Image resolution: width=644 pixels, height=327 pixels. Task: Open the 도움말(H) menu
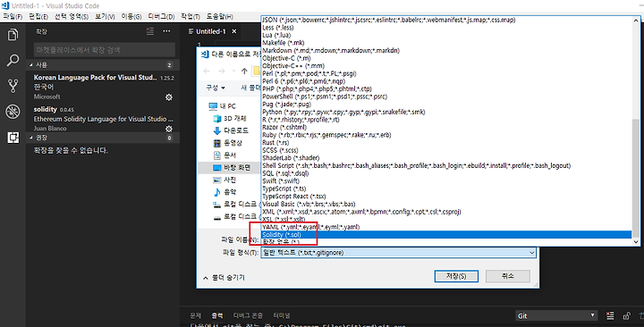pos(220,16)
